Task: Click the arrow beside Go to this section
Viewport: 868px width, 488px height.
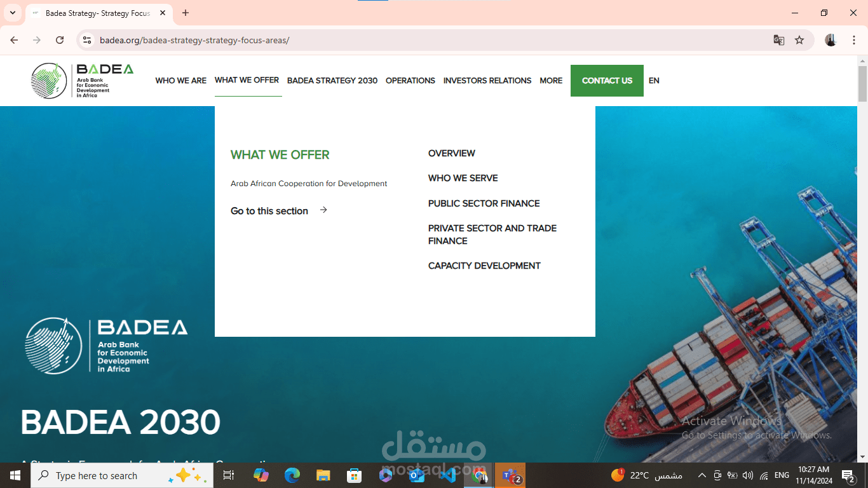Action: click(x=323, y=210)
